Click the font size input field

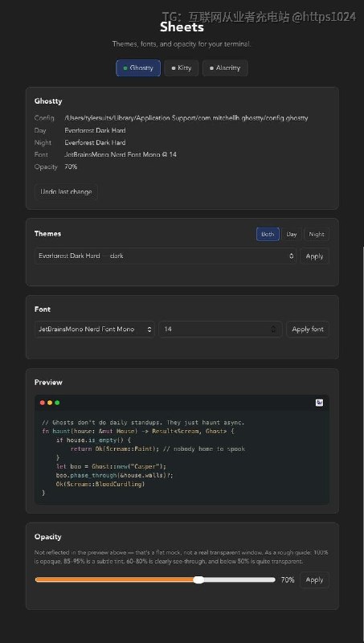[x=220, y=330]
